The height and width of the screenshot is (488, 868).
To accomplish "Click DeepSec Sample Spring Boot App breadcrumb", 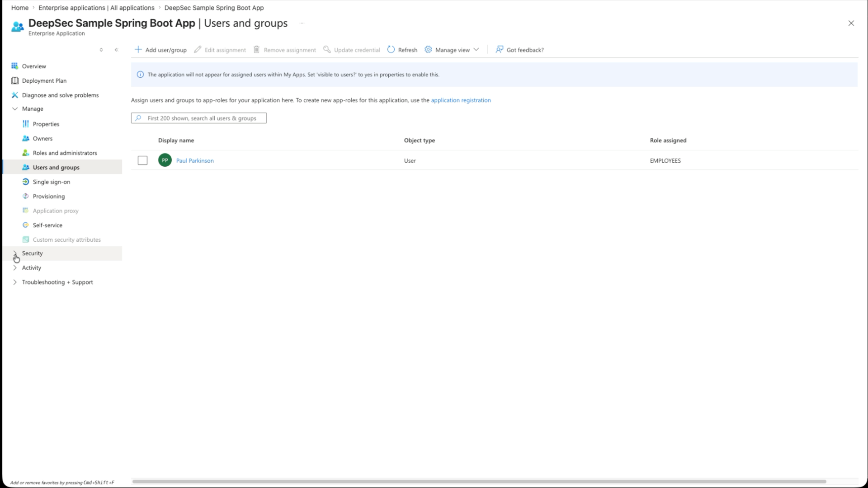I will coord(214,8).
